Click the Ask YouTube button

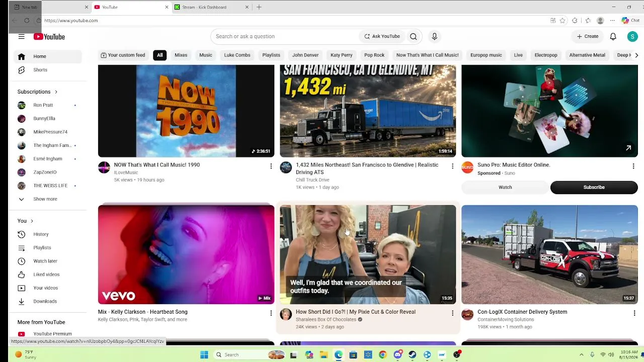382,36
